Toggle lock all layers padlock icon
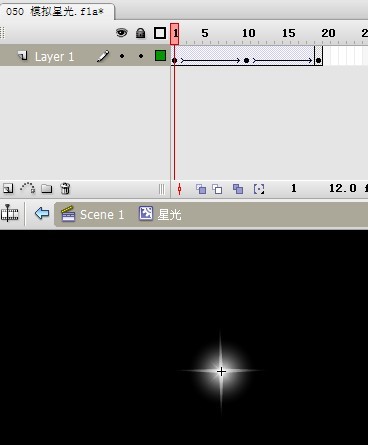This screenshot has height=445, width=368. 140,33
